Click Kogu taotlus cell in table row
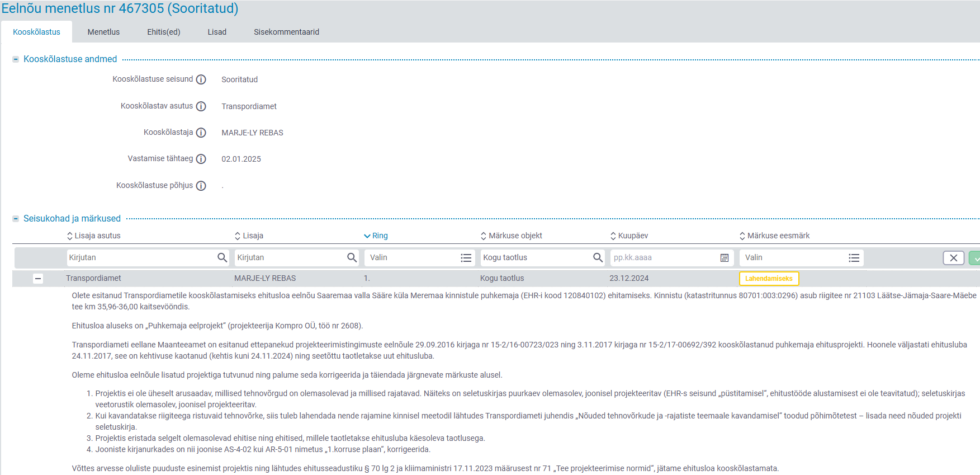Screen dimensions: 980x475 click(502, 278)
